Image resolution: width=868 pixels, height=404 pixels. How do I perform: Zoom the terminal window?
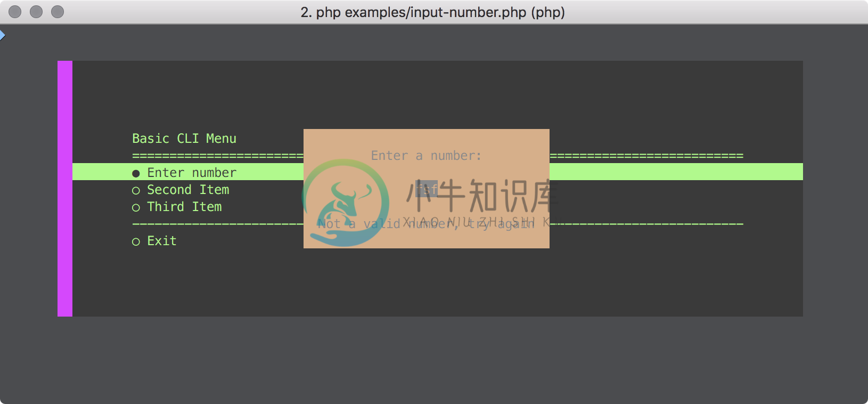click(58, 12)
